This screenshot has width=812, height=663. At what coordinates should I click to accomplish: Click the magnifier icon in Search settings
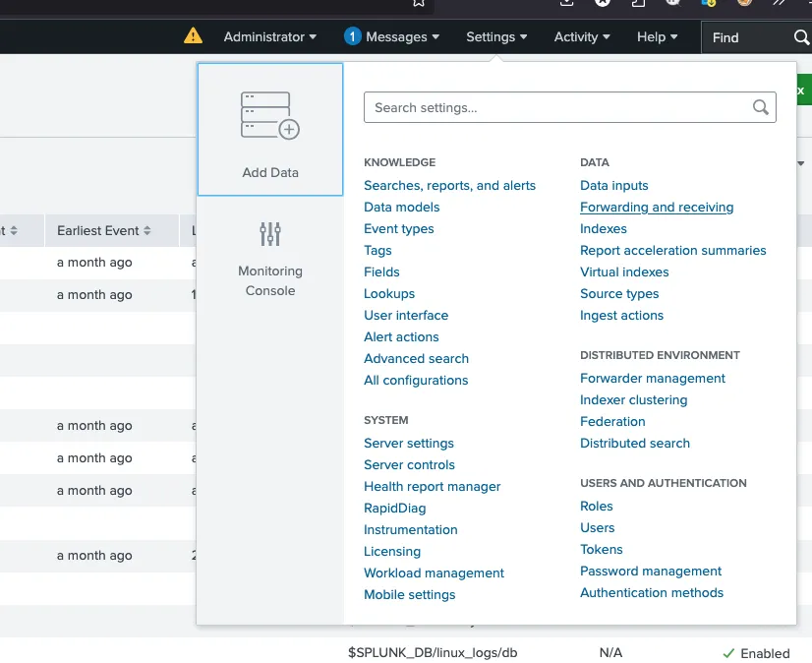pos(761,108)
